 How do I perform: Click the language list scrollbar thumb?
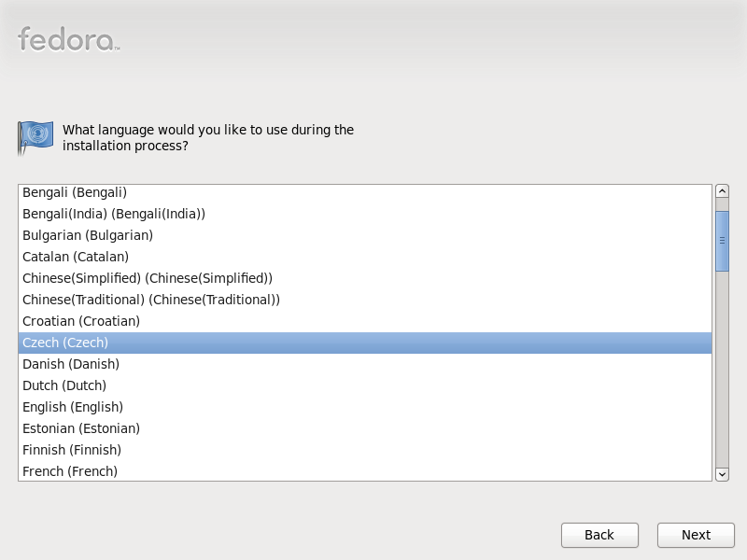(x=722, y=241)
